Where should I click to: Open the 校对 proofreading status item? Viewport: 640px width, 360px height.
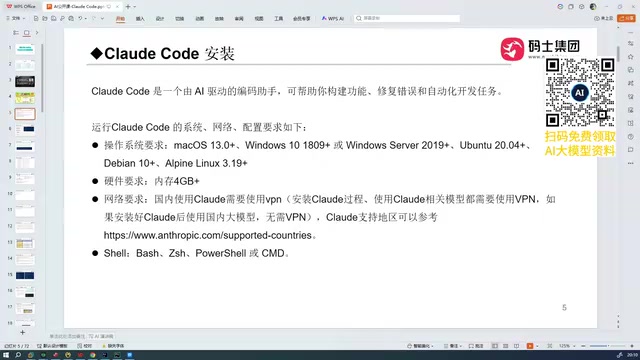(x=84, y=346)
